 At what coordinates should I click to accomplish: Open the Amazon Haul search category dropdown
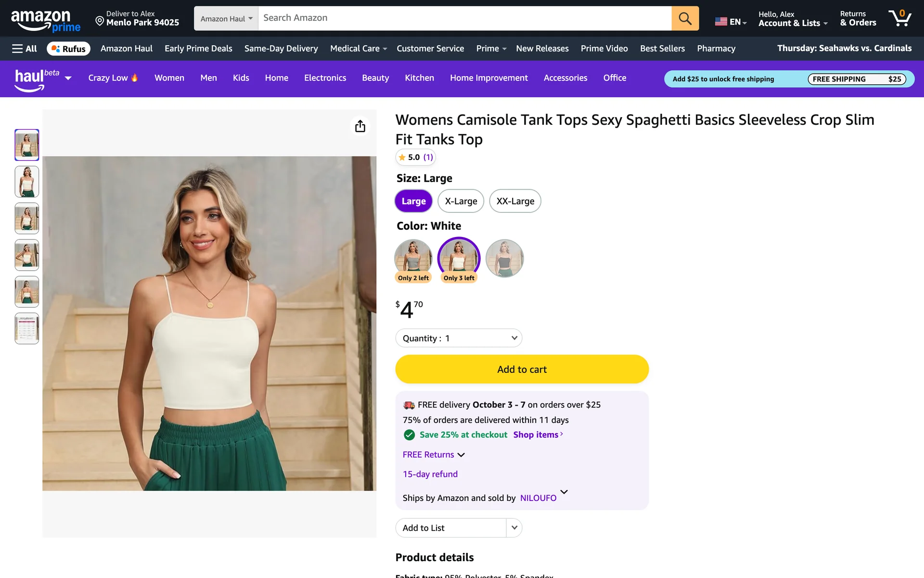(226, 19)
